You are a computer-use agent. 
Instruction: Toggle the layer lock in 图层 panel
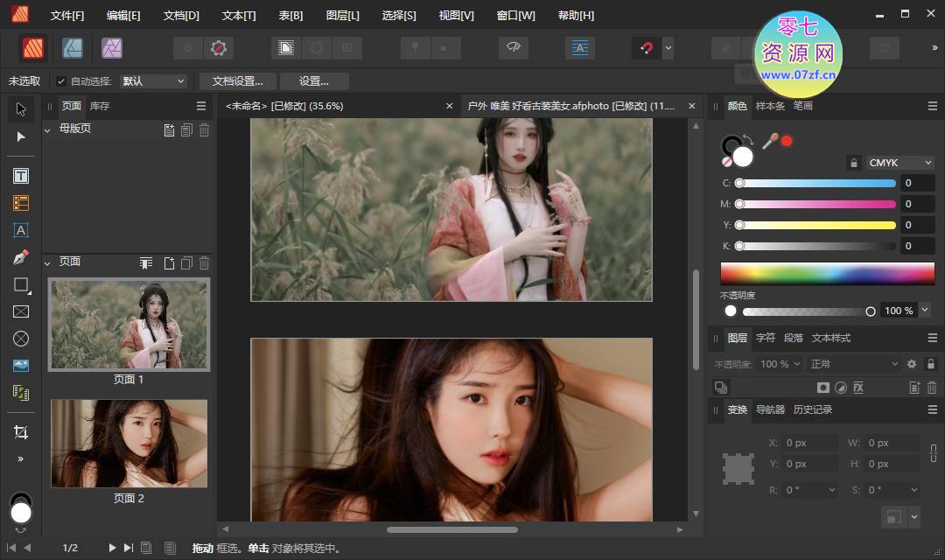click(931, 364)
